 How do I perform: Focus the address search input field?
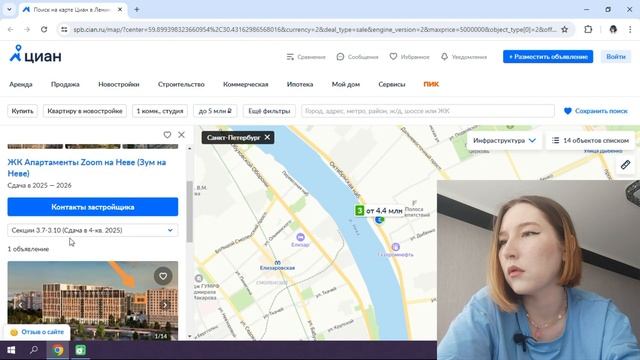click(428, 111)
